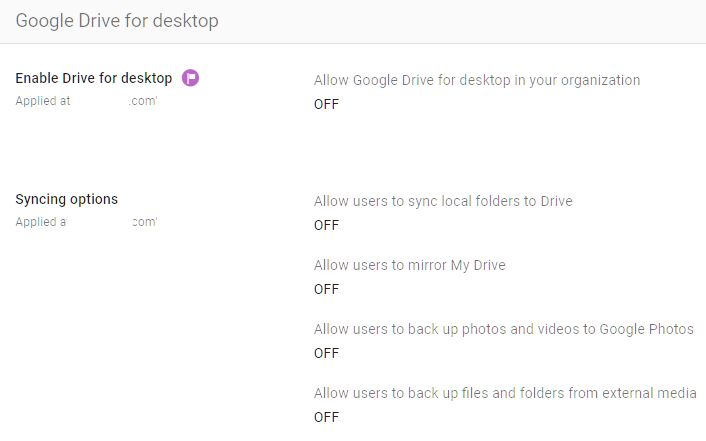This screenshot has width=706, height=441.
Task: Click the purple flag icon beside Enable Drive for desktop
Action: pos(190,78)
